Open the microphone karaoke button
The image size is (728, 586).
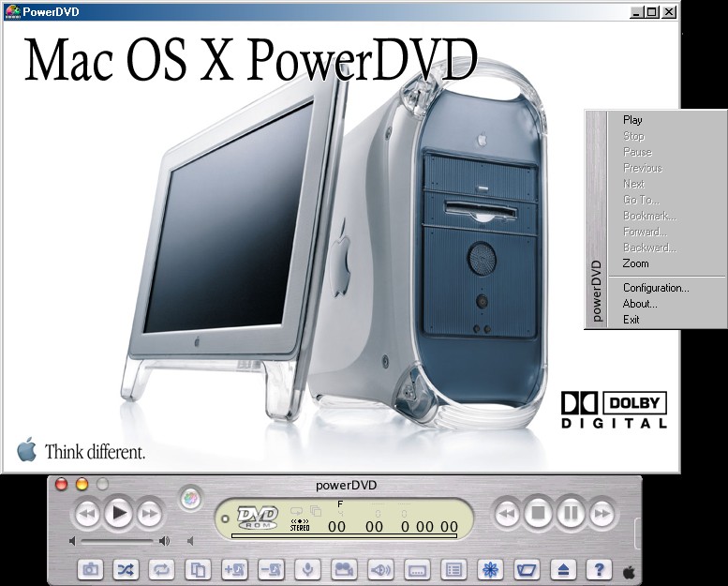[307, 569]
